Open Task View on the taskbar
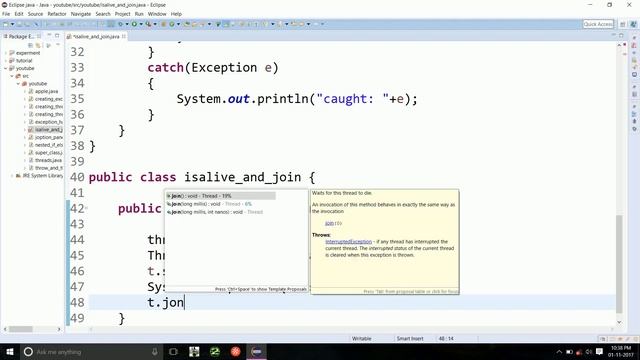640x360 pixels. (173, 351)
